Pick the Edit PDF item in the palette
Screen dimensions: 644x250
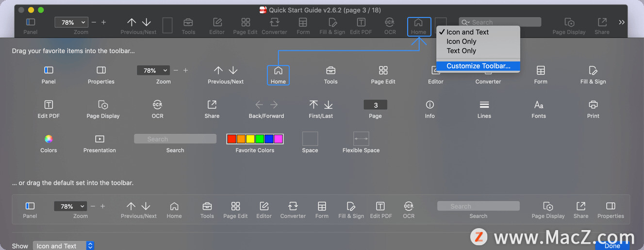pos(49,109)
